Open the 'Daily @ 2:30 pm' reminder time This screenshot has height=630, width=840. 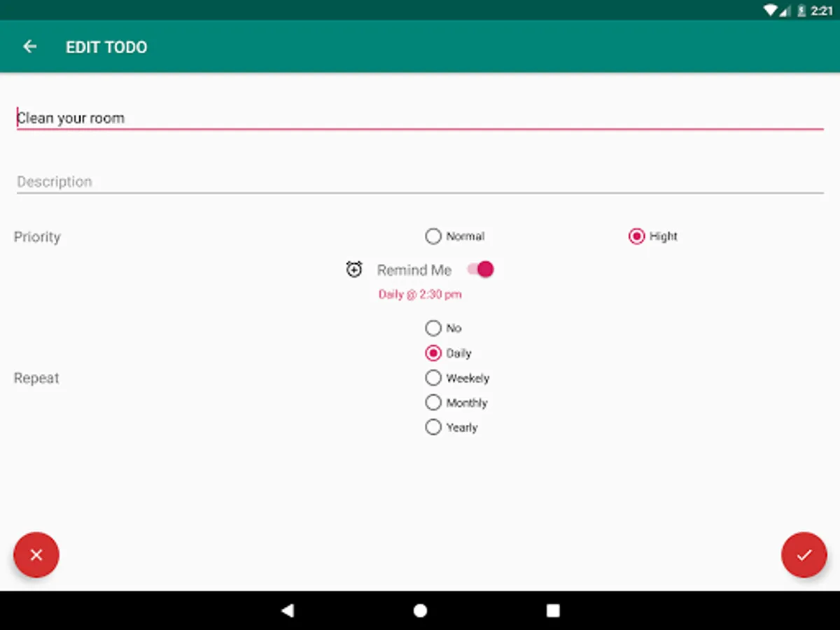(420, 295)
